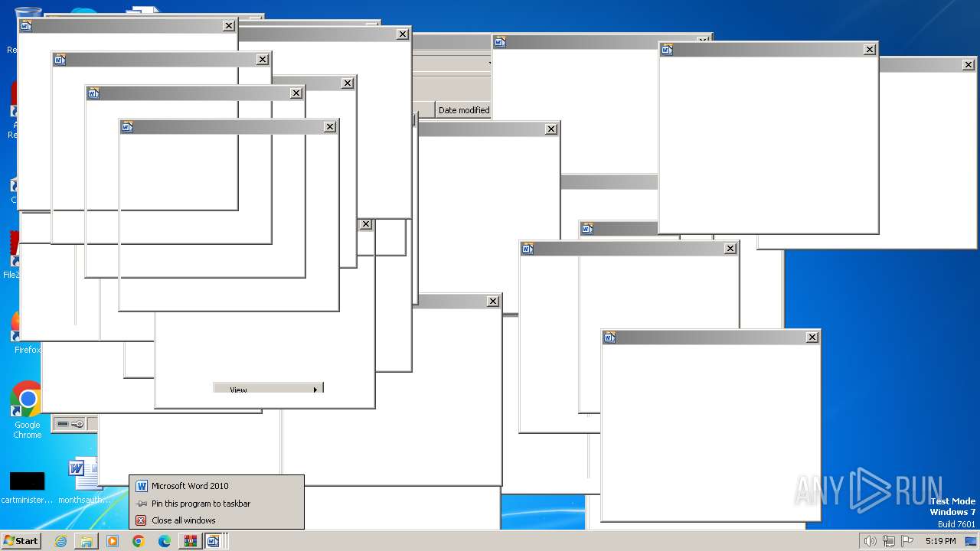Open Windows Media Player taskbar icon

tap(113, 541)
